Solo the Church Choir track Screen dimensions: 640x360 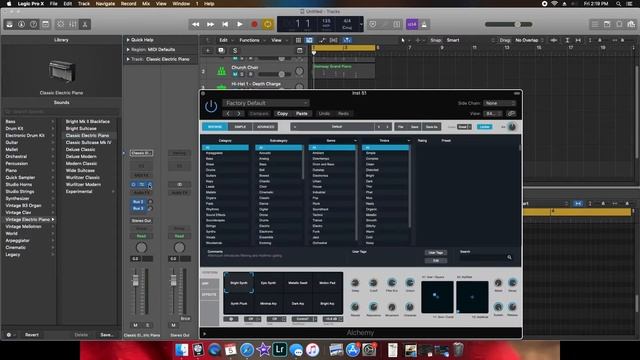coord(242,74)
